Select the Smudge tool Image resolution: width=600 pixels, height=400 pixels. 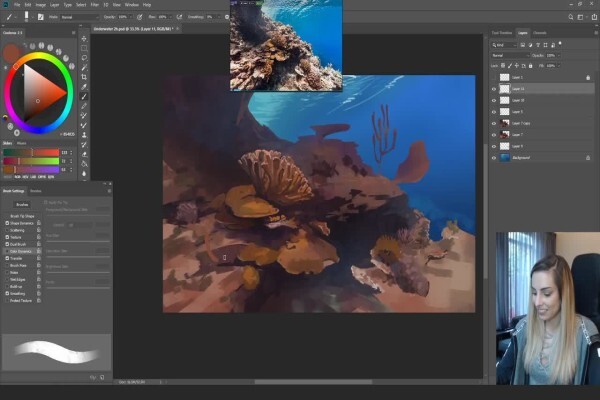[84, 173]
